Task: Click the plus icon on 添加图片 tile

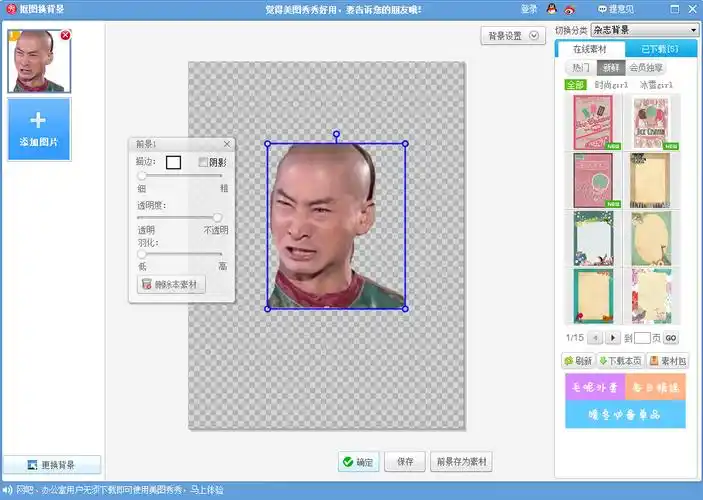Action: (x=38, y=120)
